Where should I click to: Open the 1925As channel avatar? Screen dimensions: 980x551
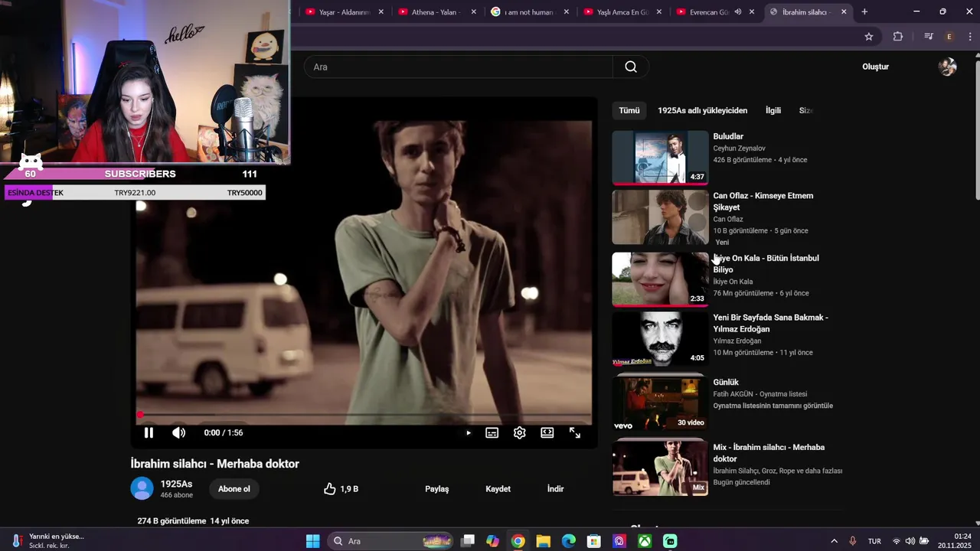coord(142,488)
